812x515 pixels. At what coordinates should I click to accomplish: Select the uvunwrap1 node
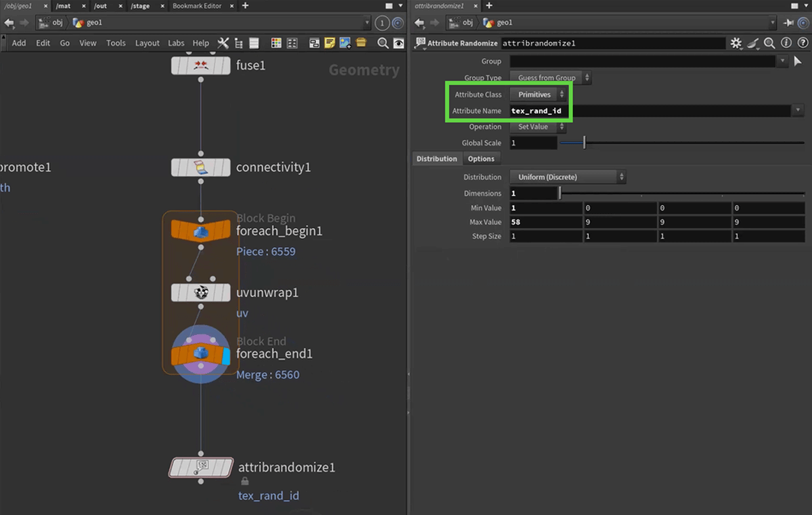click(200, 292)
